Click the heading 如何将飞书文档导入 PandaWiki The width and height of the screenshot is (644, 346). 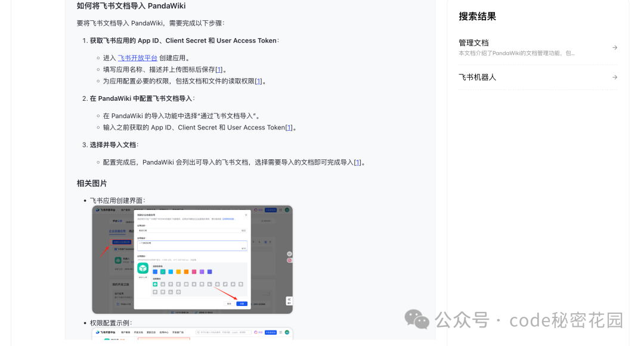(x=131, y=6)
